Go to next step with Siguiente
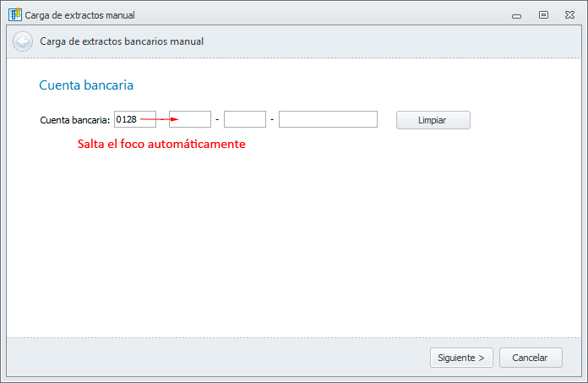The image size is (588, 383). 460,358
